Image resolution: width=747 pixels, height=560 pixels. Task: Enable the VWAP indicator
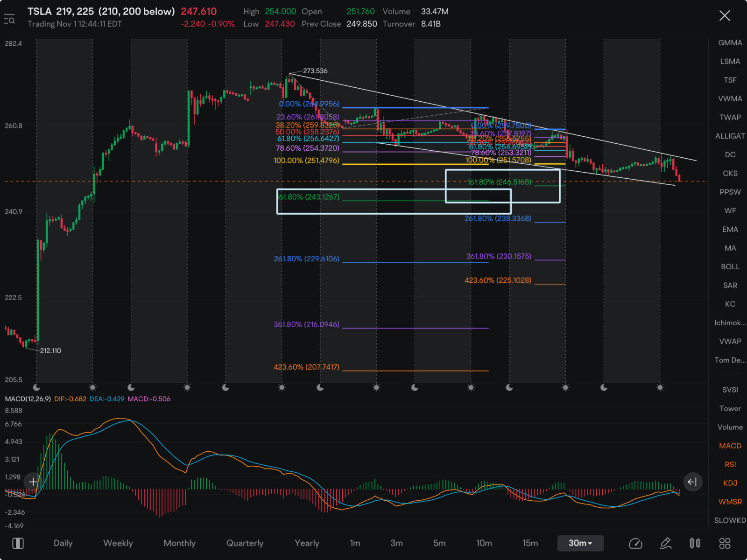[x=730, y=342]
